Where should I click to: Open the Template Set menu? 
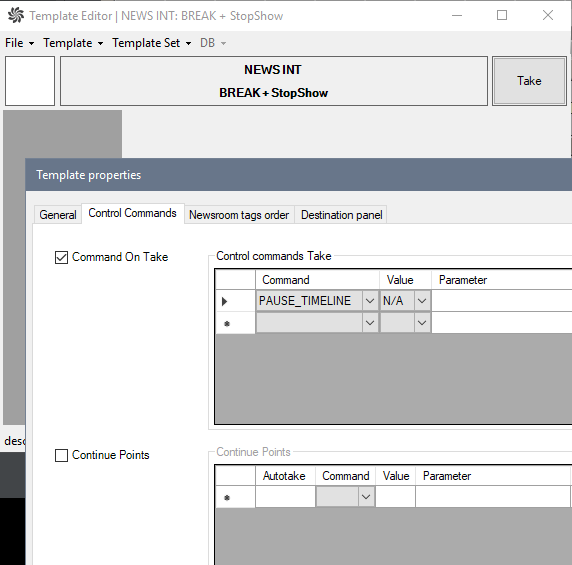pos(151,43)
